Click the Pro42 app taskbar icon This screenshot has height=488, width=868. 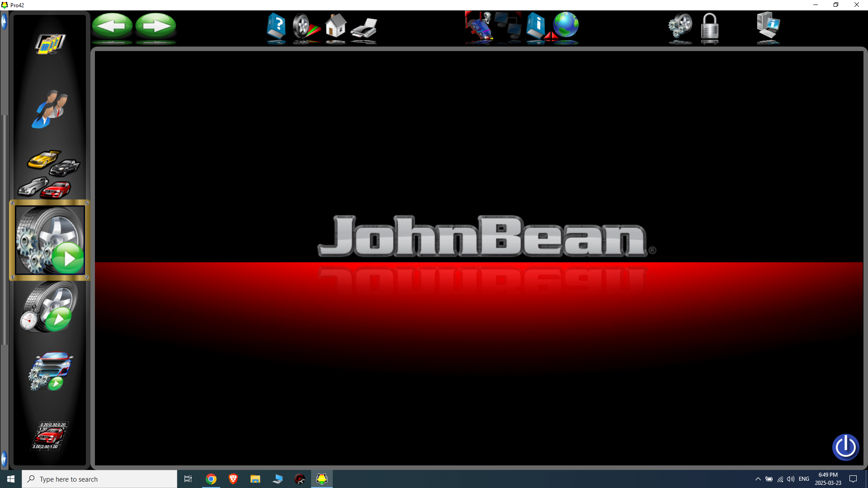(x=322, y=479)
